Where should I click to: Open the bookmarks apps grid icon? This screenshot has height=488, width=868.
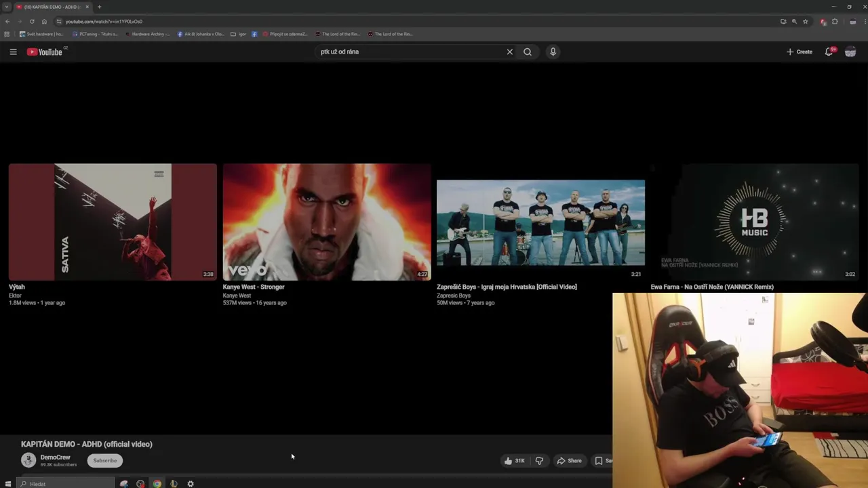point(7,34)
